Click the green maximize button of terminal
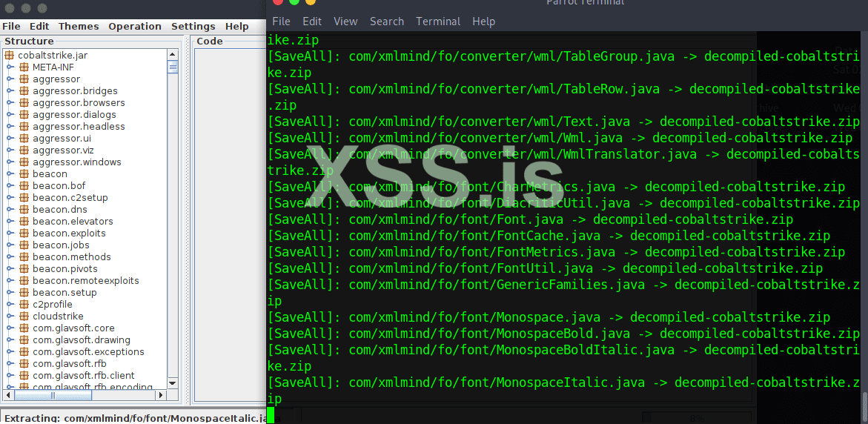868x424 pixels. coord(294,1)
